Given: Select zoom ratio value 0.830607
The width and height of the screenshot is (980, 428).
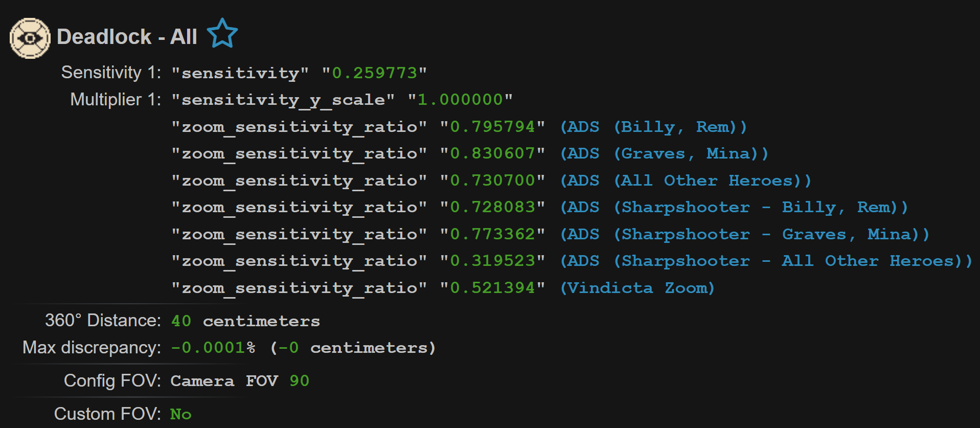Looking at the screenshot, I should [x=493, y=153].
